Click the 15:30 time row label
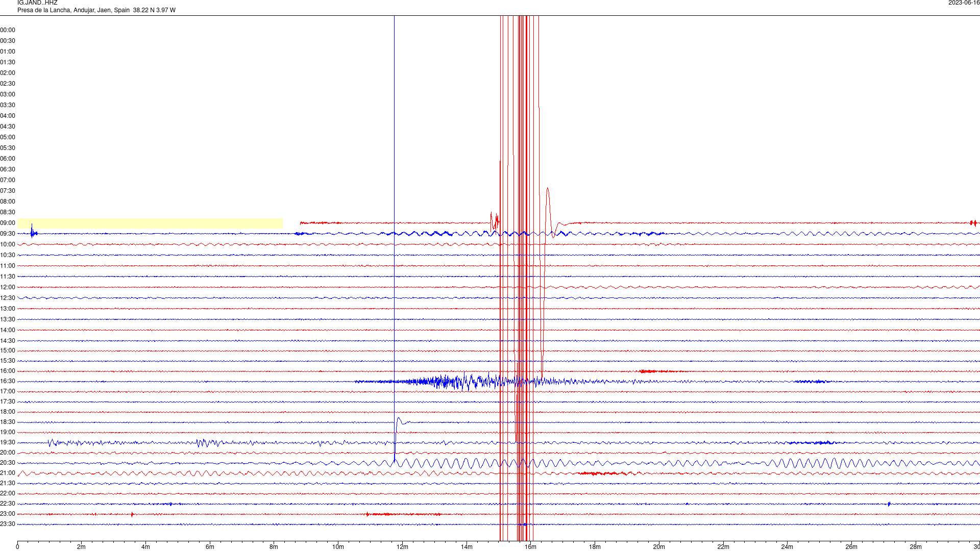Screen dimensions: 980x551 pyautogui.click(x=8, y=361)
